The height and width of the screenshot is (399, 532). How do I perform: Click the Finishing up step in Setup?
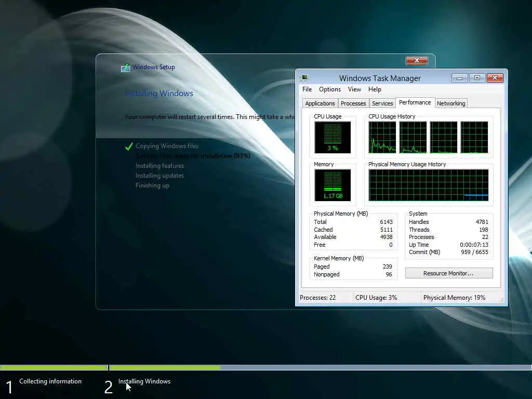(152, 185)
